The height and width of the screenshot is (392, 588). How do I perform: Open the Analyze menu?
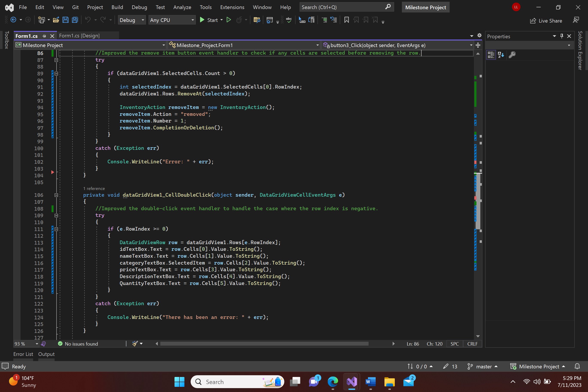pyautogui.click(x=182, y=7)
